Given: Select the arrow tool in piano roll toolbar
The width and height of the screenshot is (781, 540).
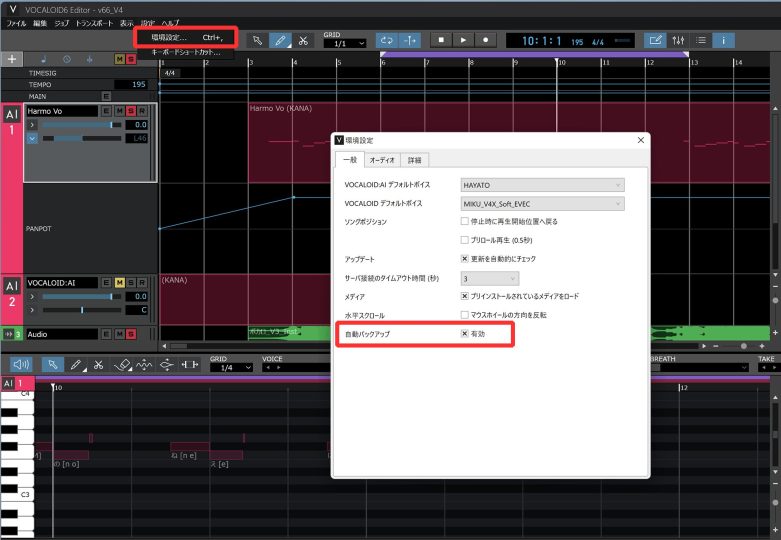Looking at the screenshot, I should [x=52, y=365].
